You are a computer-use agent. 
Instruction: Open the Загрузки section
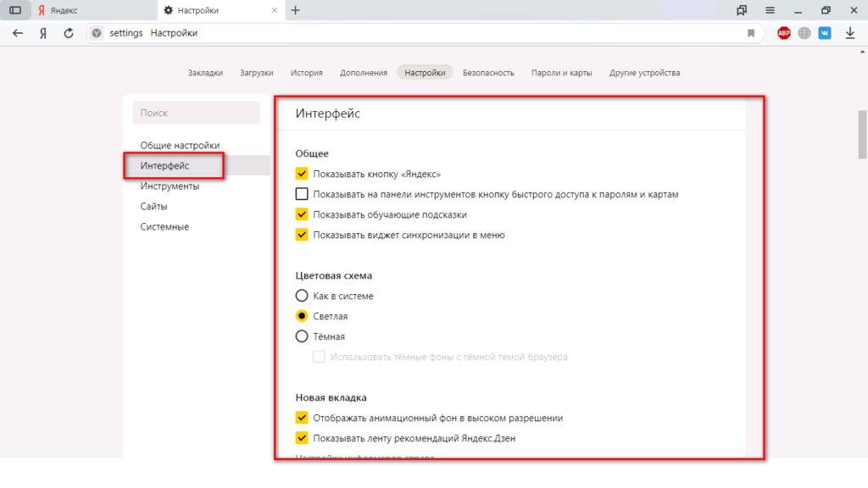[256, 73]
